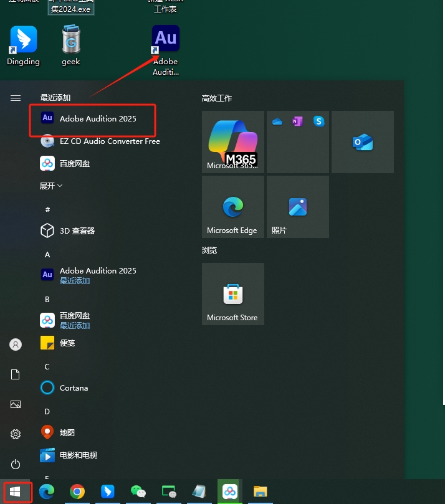Screen dimensions: 445x504
Task: Open 百度网盘 in recently added list
Action: click(x=65, y=164)
